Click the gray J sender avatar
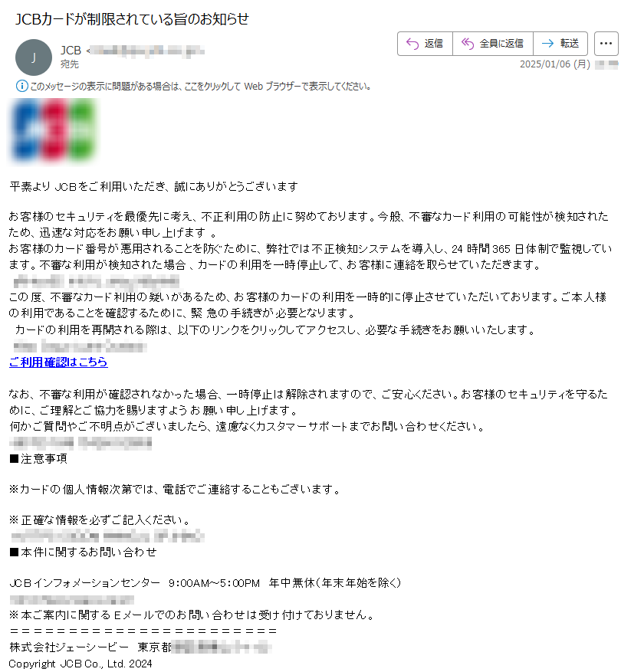Screen dimensions: 621x672 pos(34,57)
